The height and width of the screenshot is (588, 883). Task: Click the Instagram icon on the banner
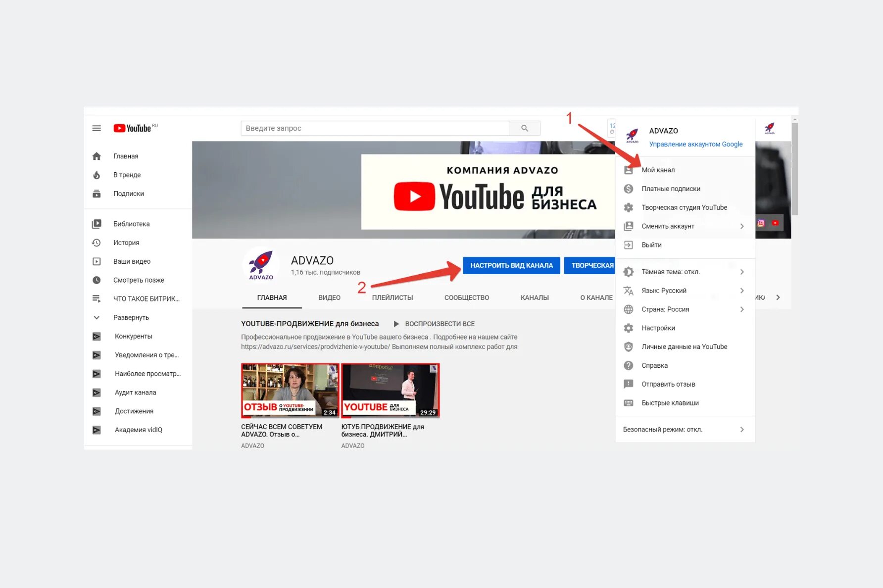[761, 223]
